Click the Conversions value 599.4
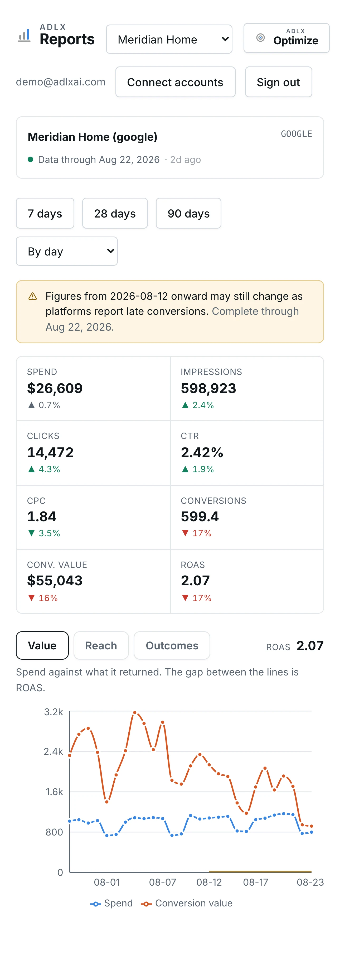This screenshot has width=340, height=980. pyautogui.click(x=200, y=517)
